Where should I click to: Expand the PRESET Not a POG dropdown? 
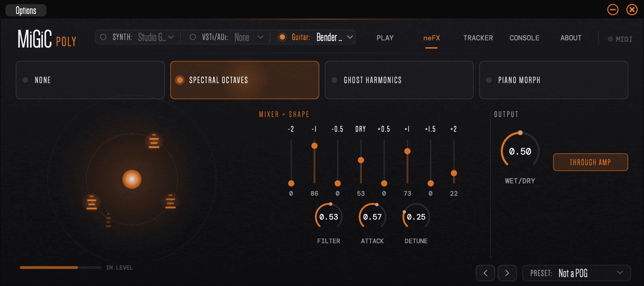pos(577,273)
